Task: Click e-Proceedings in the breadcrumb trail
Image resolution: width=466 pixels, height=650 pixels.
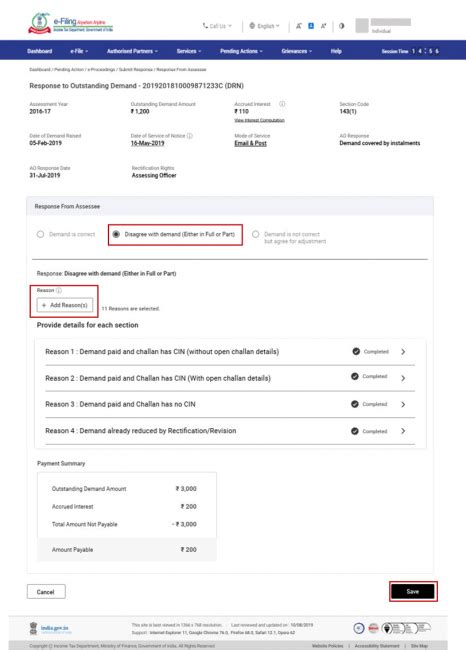Action: pos(101,70)
